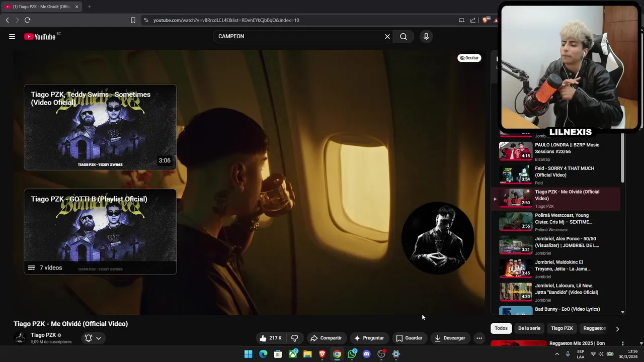Show hidden system tray icons
The height and width of the screenshot is (362, 644).
click(557, 354)
